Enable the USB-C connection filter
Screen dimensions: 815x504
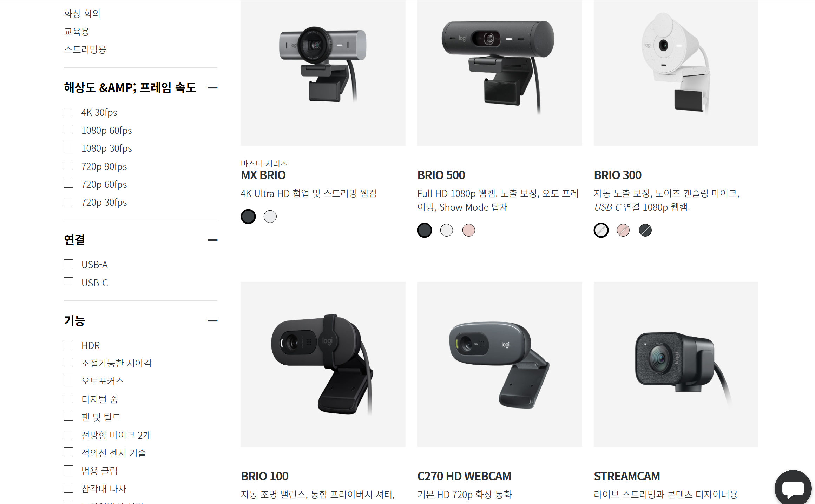point(68,282)
